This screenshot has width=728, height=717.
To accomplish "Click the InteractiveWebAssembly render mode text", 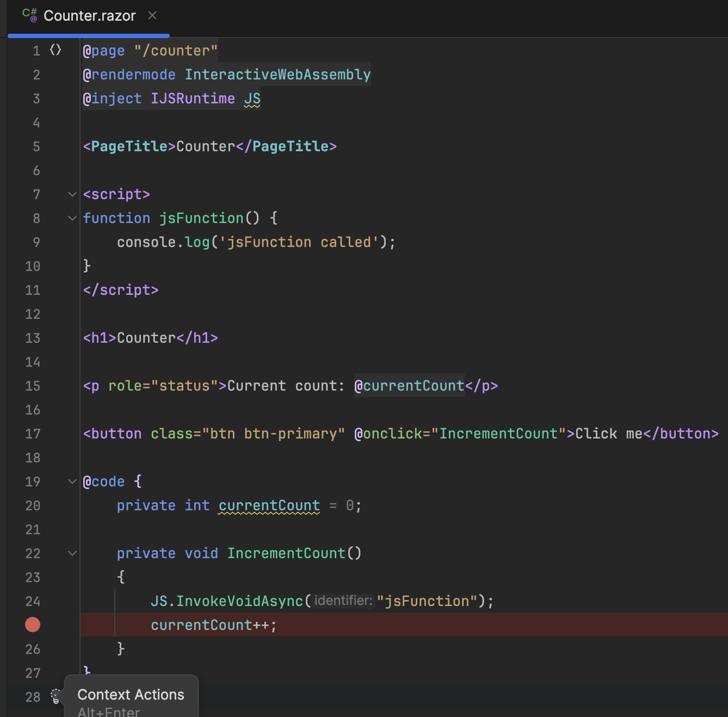I will [x=277, y=75].
